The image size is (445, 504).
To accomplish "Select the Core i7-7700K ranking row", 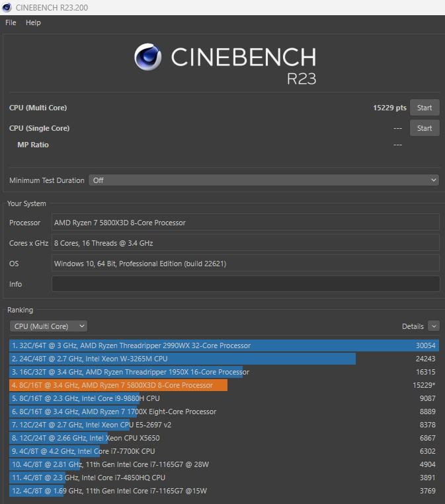I will (x=224, y=451).
